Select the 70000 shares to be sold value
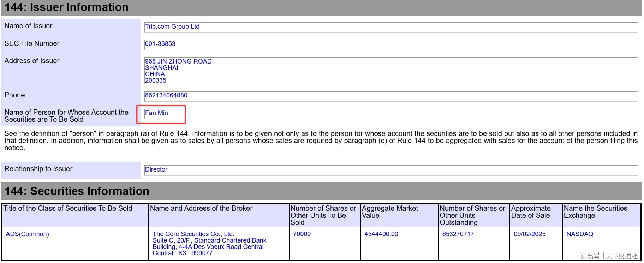Image resolution: width=644 pixels, height=263 pixels. (x=302, y=234)
